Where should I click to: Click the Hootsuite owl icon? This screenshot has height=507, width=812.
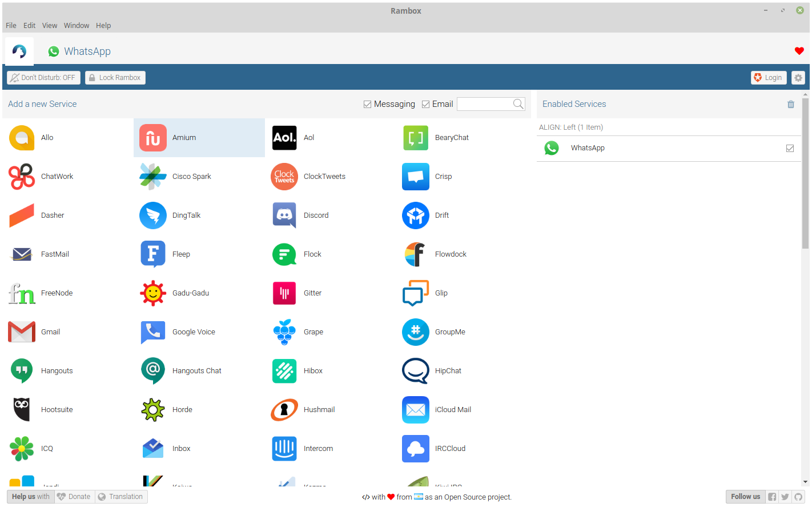pos(22,410)
